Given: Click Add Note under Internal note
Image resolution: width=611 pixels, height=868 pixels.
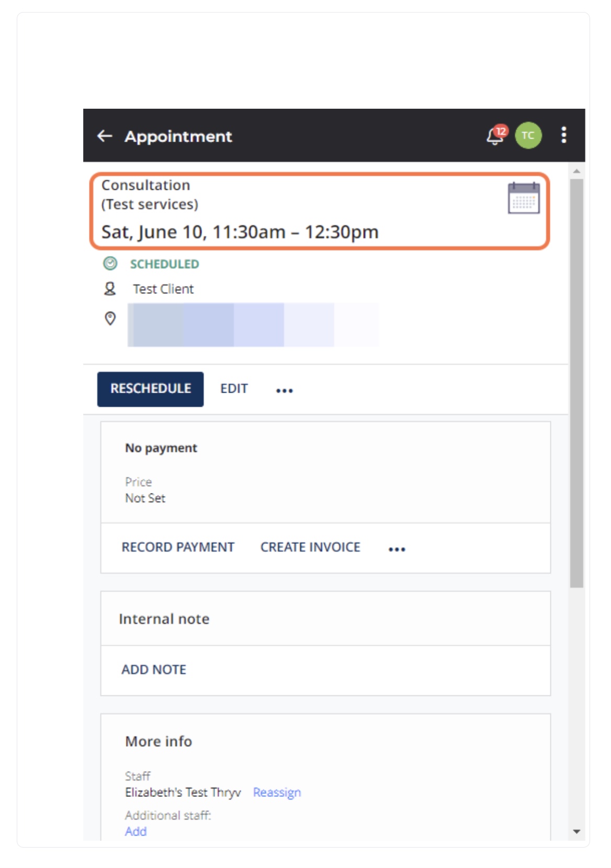Looking at the screenshot, I should 154,669.
